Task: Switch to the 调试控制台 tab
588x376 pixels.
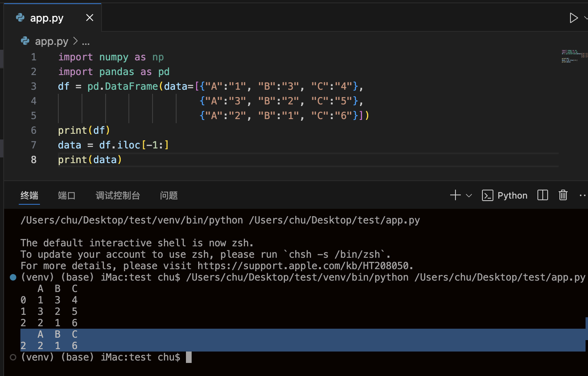Action: pyautogui.click(x=118, y=196)
